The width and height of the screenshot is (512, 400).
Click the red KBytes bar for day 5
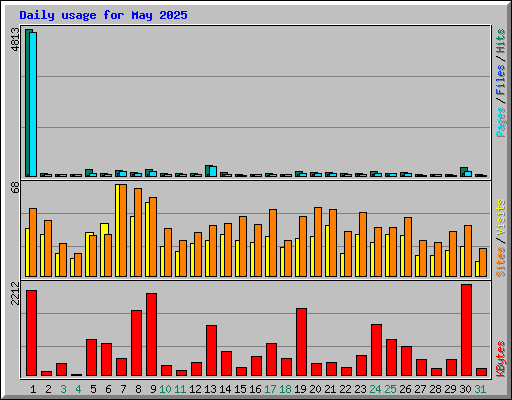click(x=91, y=358)
